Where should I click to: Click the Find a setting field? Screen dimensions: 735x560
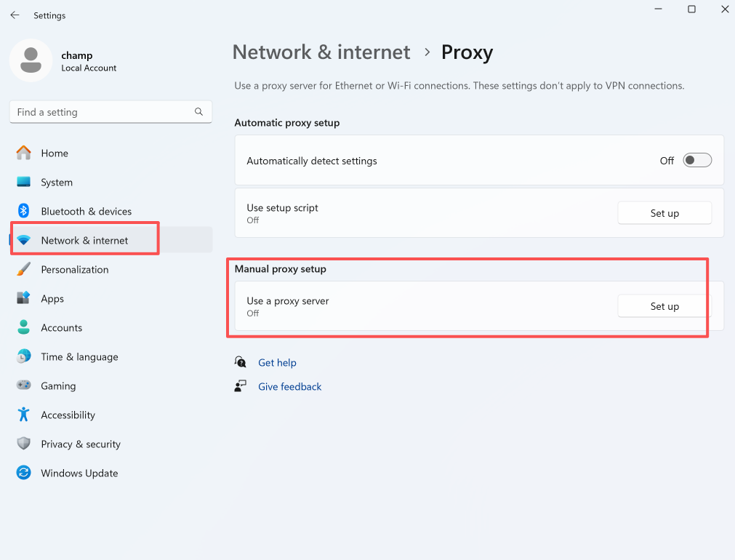(102, 112)
